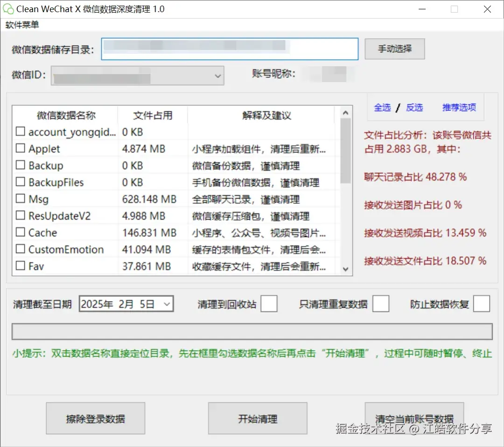The image size is (504, 447).
Task: Click the 开始清理 button
Action: [x=258, y=419]
